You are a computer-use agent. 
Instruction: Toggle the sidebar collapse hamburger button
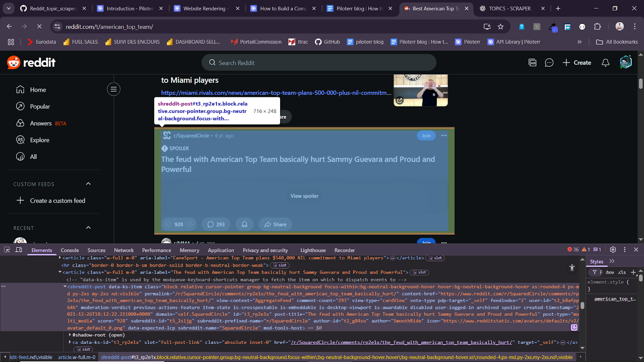(114, 89)
